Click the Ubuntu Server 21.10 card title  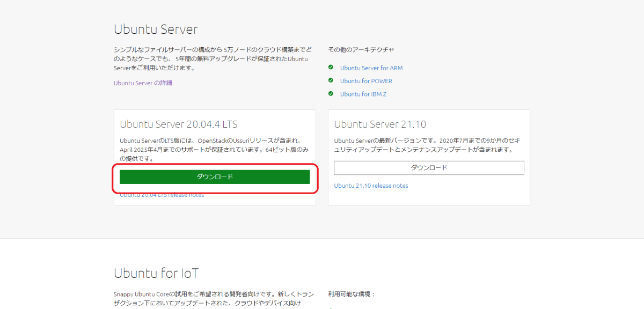[380, 124]
